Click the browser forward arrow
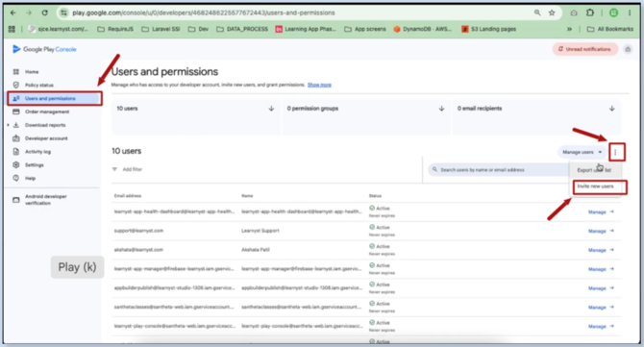644x347 pixels. (29, 12)
